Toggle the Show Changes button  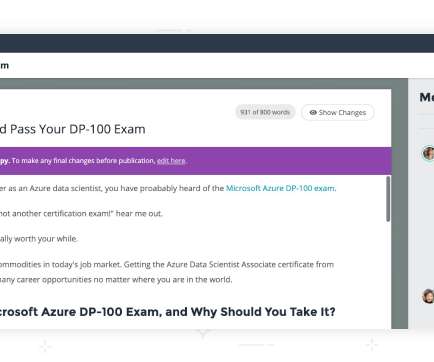point(338,113)
